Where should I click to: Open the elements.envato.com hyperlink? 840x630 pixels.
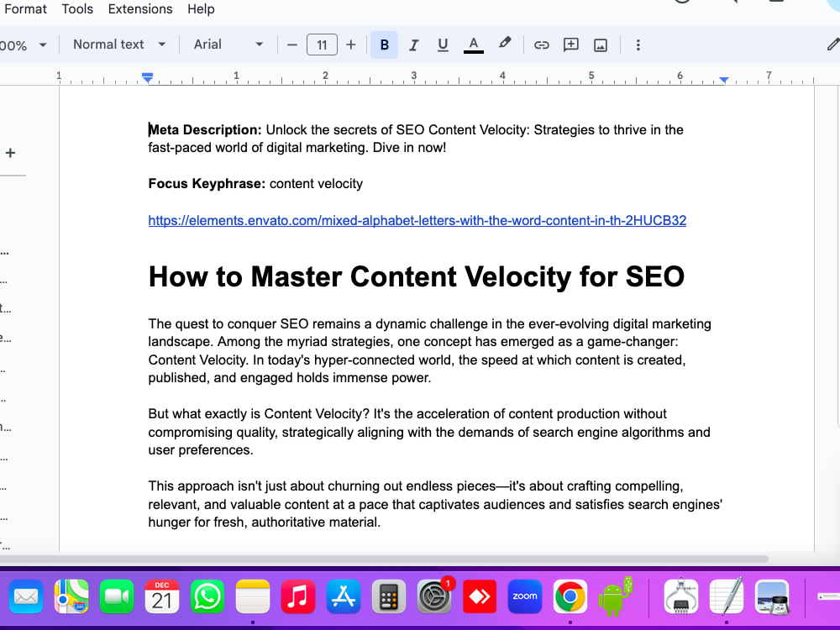point(417,220)
